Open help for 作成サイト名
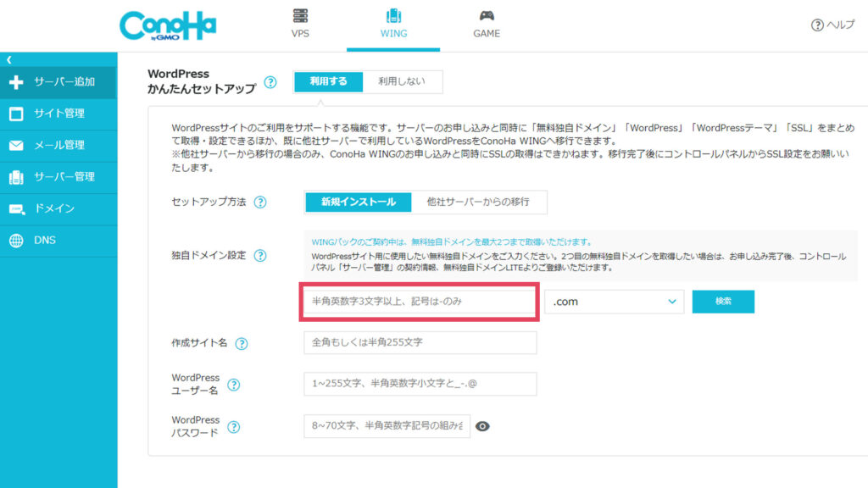 point(242,344)
